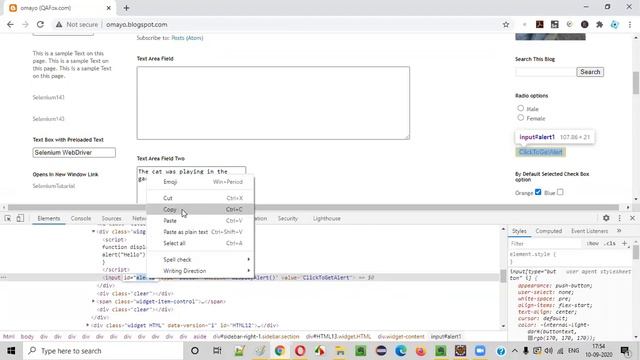The image size is (640, 360).
Task: Open the Chrome three-dot menu
Action: point(630,24)
